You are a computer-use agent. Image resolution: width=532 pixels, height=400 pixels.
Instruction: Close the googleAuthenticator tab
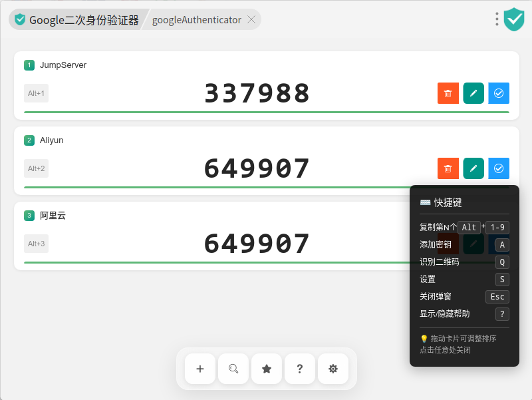251,20
